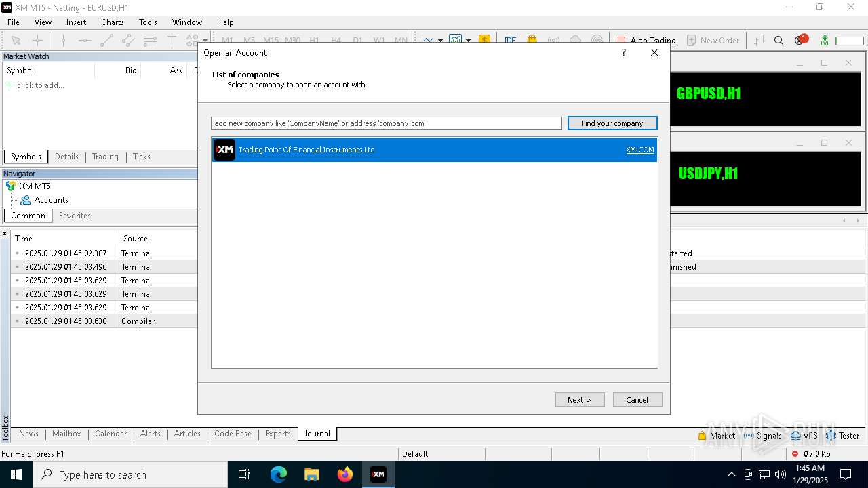868x488 pixels.
Task: Open the Mailbox tab in Toolbox
Action: click(x=66, y=434)
